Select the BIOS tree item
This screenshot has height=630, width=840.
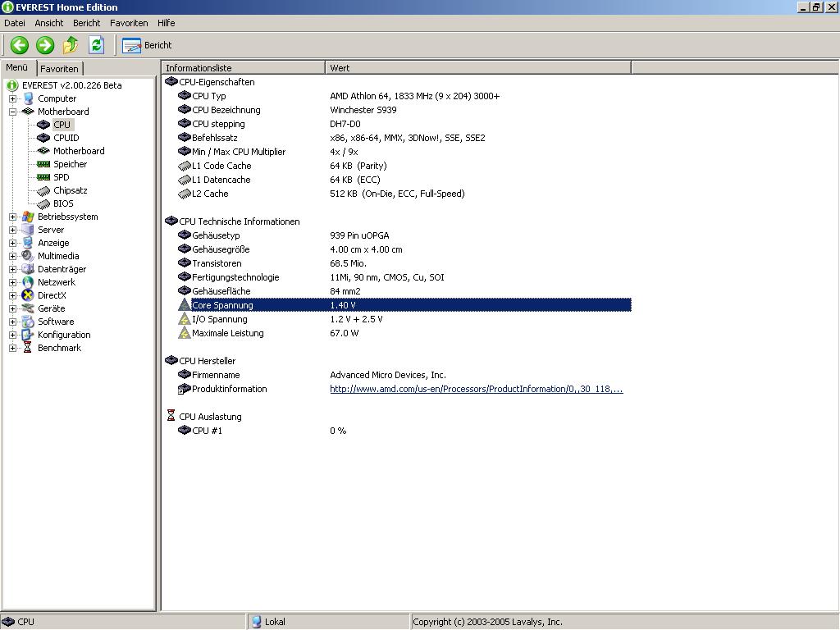coord(63,203)
